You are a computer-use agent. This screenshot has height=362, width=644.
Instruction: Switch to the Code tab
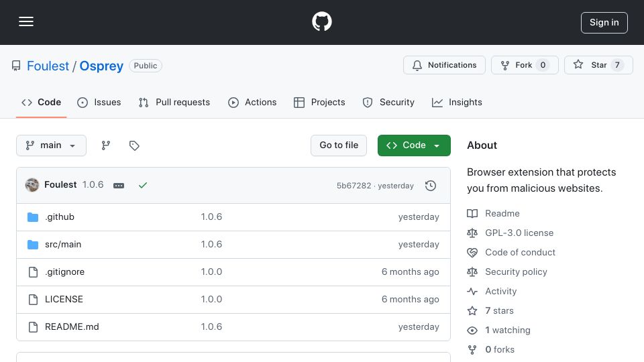[41, 102]
